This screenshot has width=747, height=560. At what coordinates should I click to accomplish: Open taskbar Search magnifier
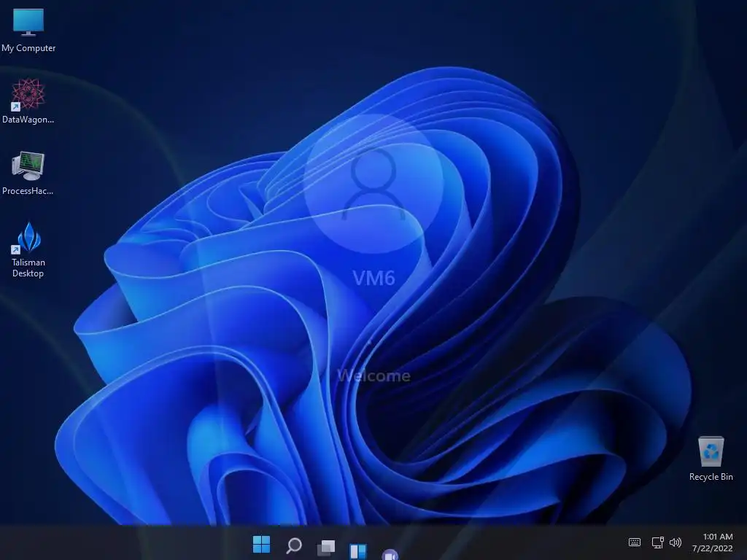coord(293,545)
